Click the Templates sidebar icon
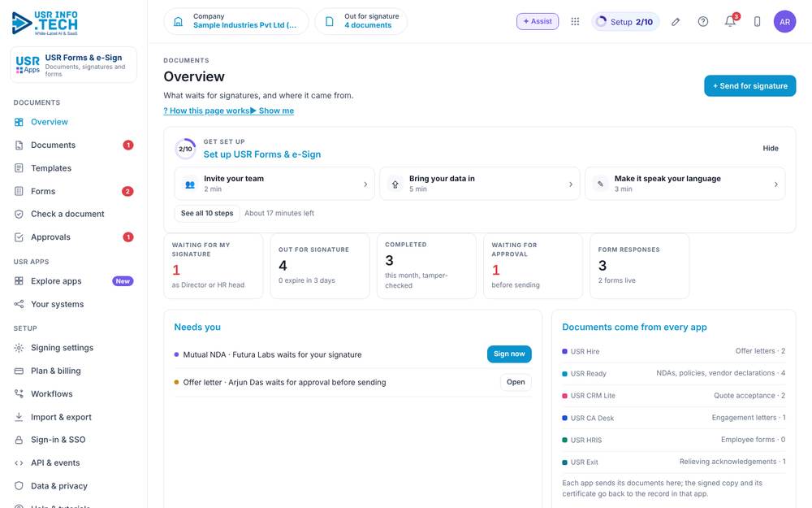Viewport: 812px width, 508px height. point(19,168)
